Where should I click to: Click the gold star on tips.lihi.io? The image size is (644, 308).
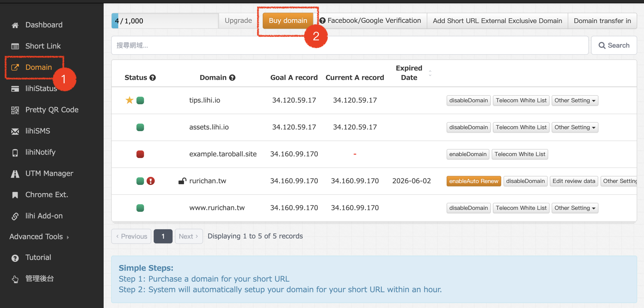[129, 100]
